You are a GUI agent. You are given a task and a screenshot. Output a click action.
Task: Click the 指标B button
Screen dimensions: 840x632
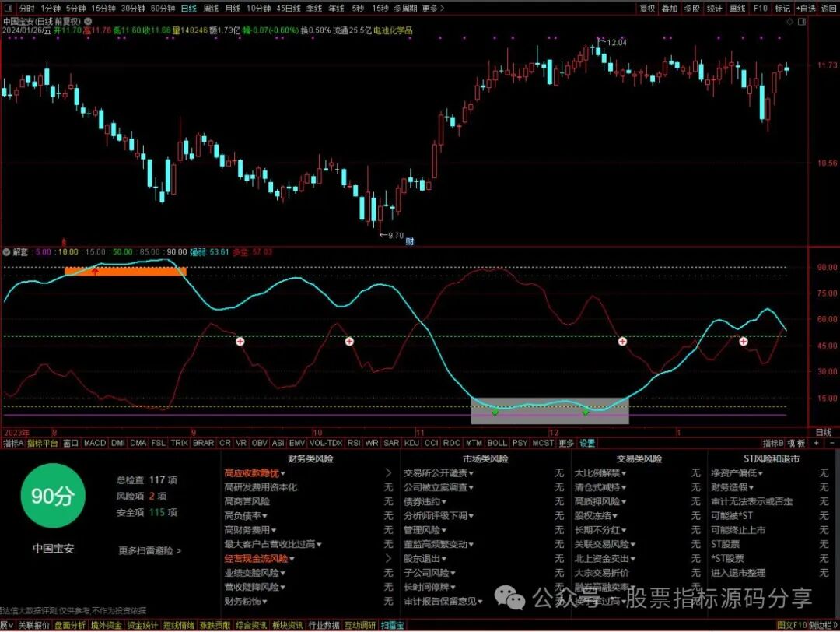(773, 443)
